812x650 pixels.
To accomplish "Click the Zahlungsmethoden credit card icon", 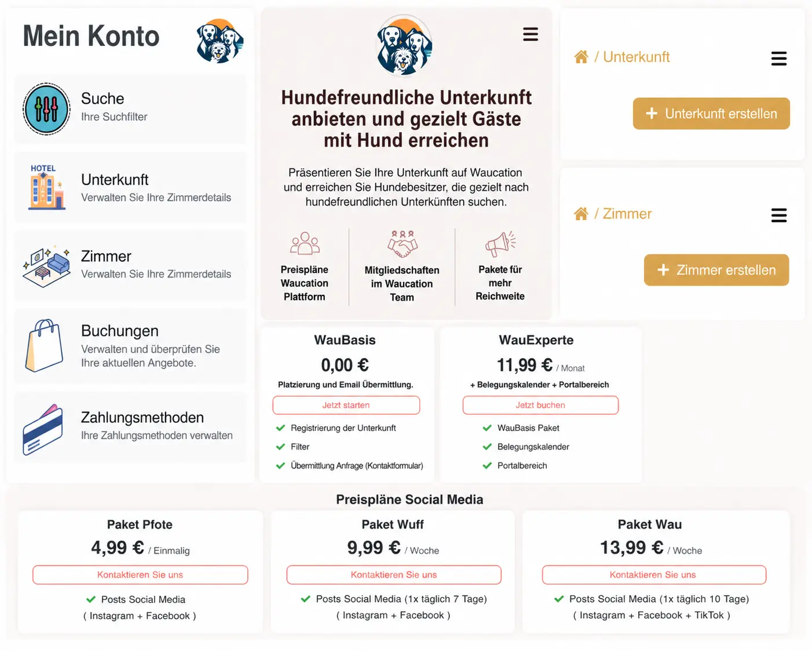I will pyautogui.click(x=43, y=429).
